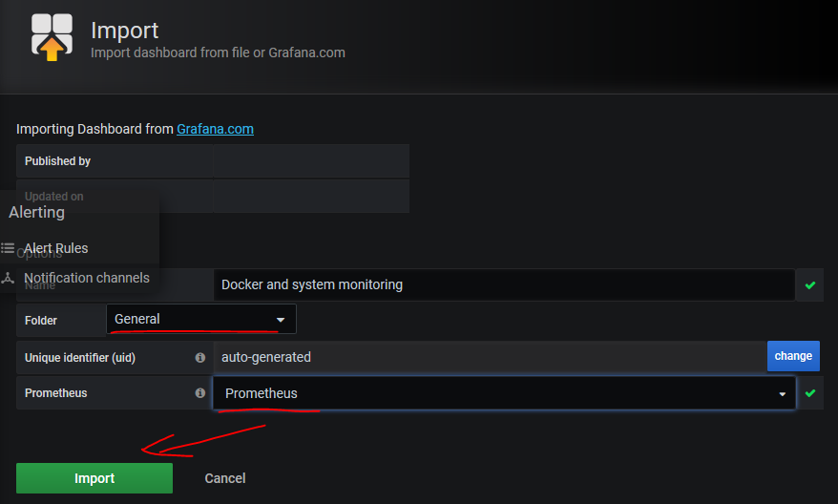Open Alert Rules menu entry
Screen dimensions: 838x504
[x=56, y=248]
